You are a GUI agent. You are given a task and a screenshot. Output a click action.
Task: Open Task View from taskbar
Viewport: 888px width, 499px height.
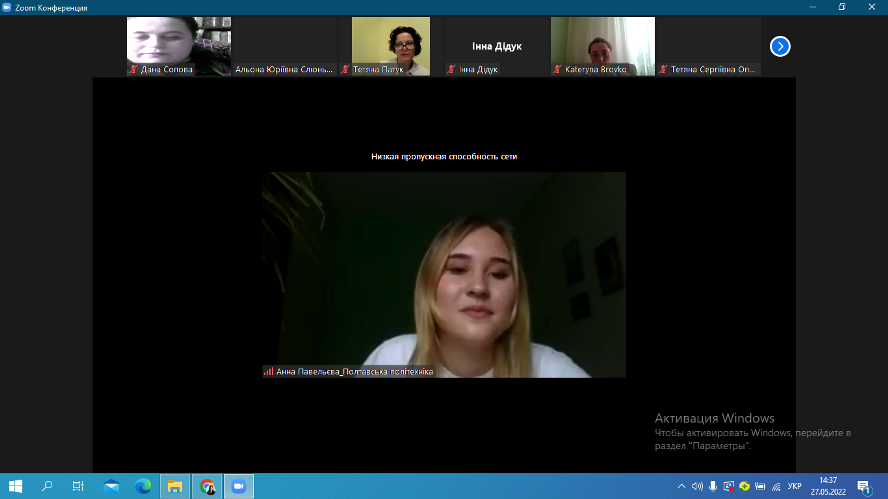78,486
